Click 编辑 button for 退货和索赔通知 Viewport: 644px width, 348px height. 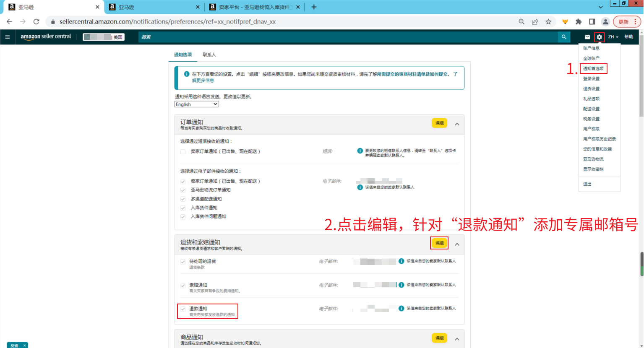[439, 243]
